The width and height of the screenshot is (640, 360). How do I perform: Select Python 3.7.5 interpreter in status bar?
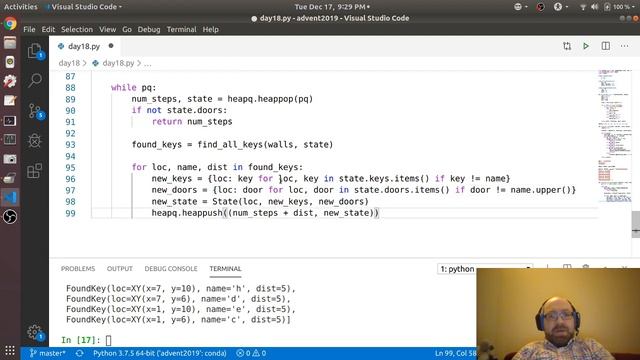(160, 353)
